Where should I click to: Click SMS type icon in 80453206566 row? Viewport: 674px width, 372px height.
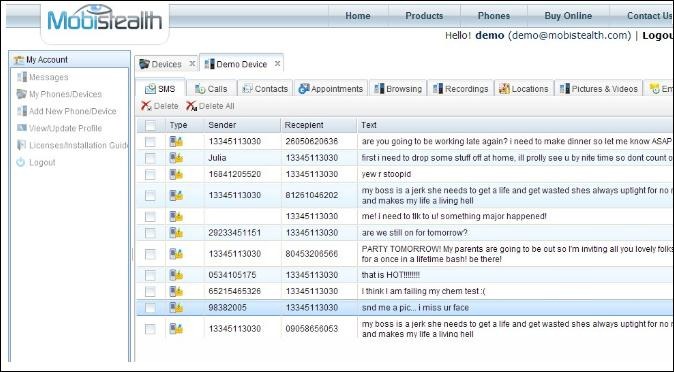click(x=176, y=254)
